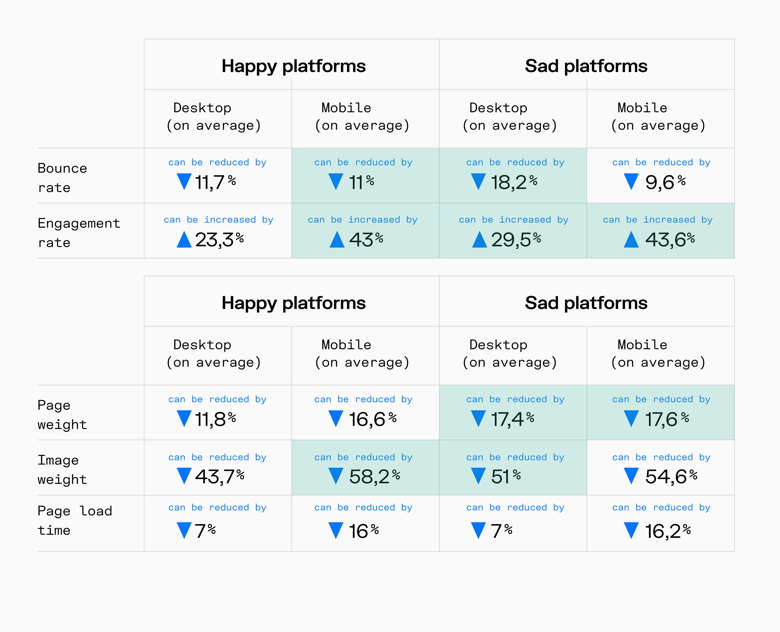Viewport: 780px width, 632px height.
Task: Click the 16,2% page load time value
Action: click(x=668, y=531)
